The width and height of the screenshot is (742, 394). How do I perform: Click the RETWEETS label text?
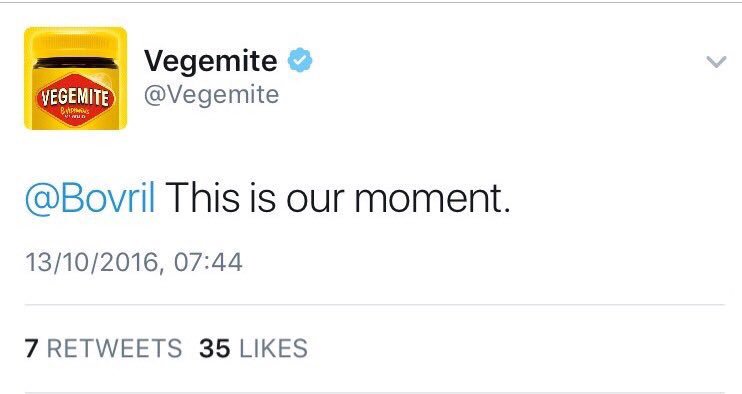pos(115,348)
